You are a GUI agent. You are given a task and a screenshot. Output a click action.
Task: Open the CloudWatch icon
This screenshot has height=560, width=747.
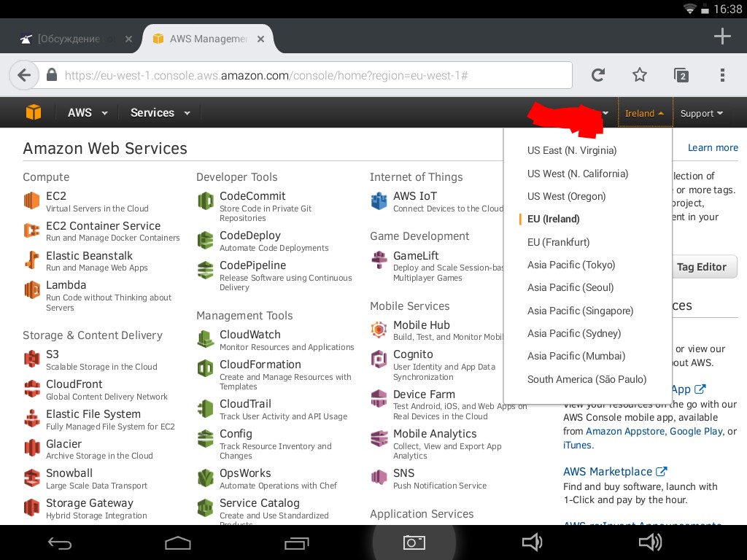tap(205, 339)
